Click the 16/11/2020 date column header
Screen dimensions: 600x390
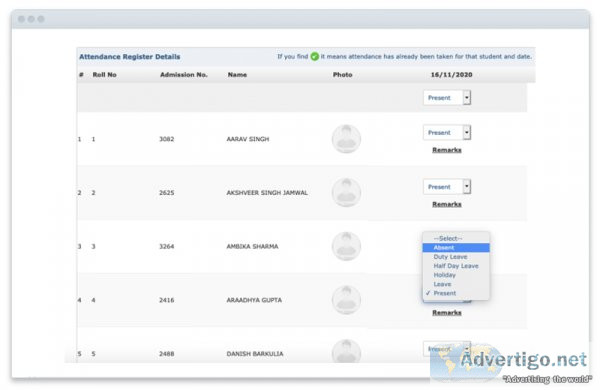(x=452, y=75)
